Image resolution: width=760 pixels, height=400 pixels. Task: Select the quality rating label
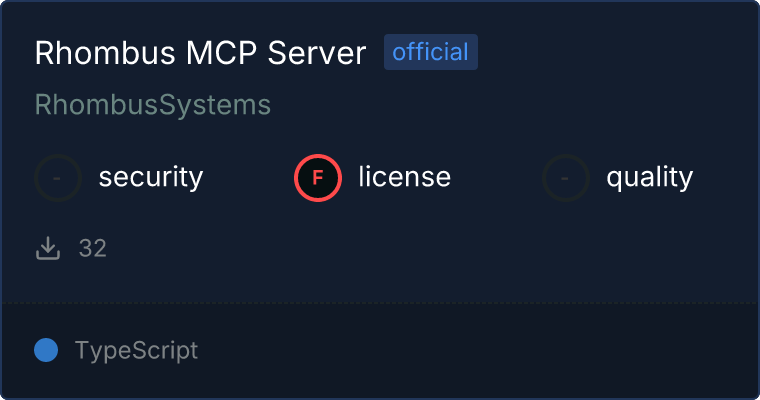pos(649,177)
